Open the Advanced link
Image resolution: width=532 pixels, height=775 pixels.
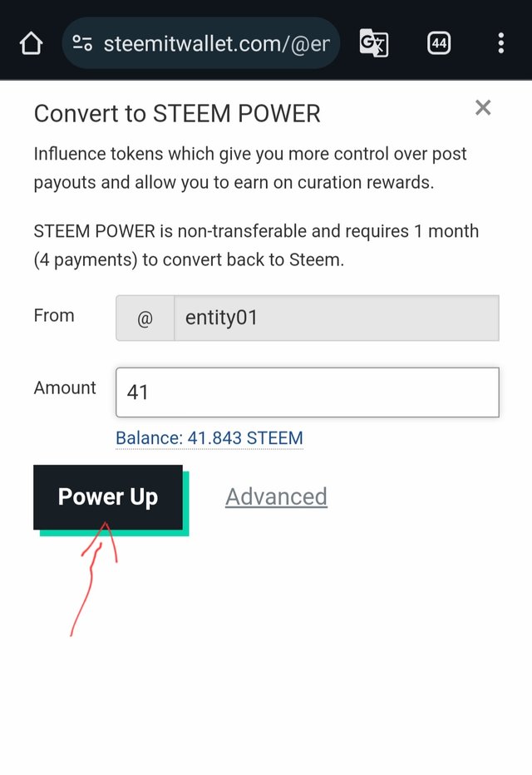[x=276, y=497]
